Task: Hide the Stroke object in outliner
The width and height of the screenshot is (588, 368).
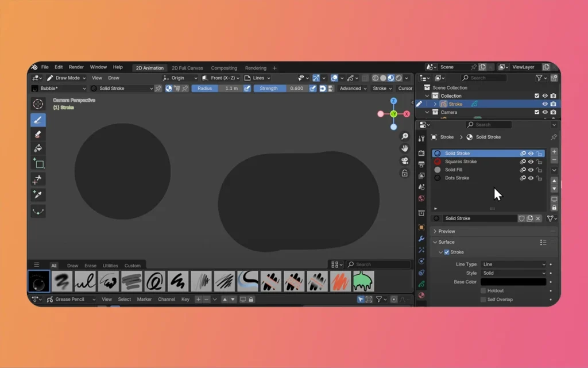Action: coord(545,104)
